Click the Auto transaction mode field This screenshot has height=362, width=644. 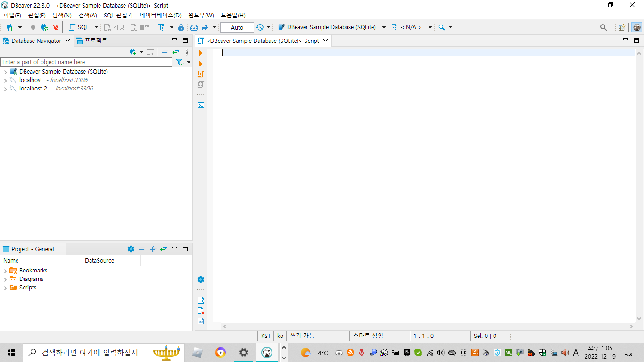(x=237, y=27)
